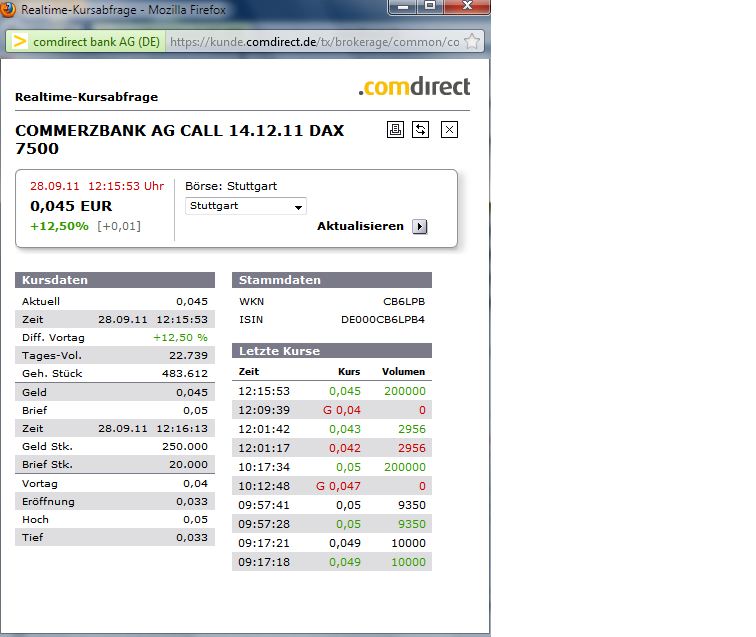
Task: Close the quote panel with X icon
Action: click(449, 130)
